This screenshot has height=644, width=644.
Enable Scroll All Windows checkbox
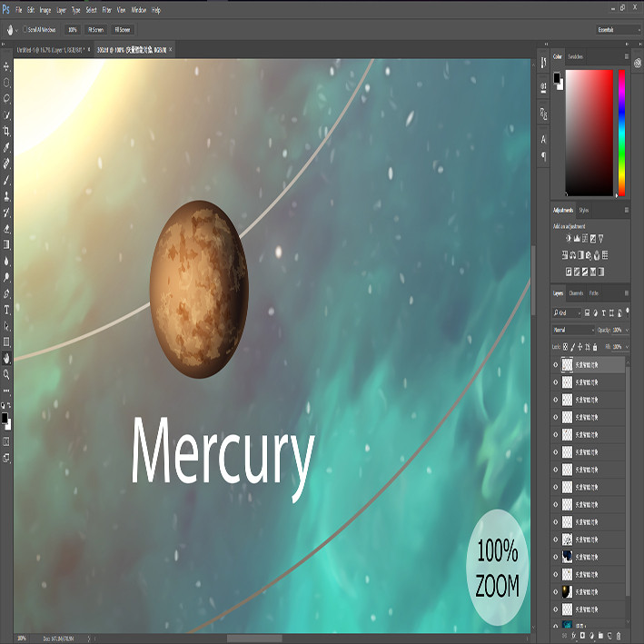click(25, 30)
